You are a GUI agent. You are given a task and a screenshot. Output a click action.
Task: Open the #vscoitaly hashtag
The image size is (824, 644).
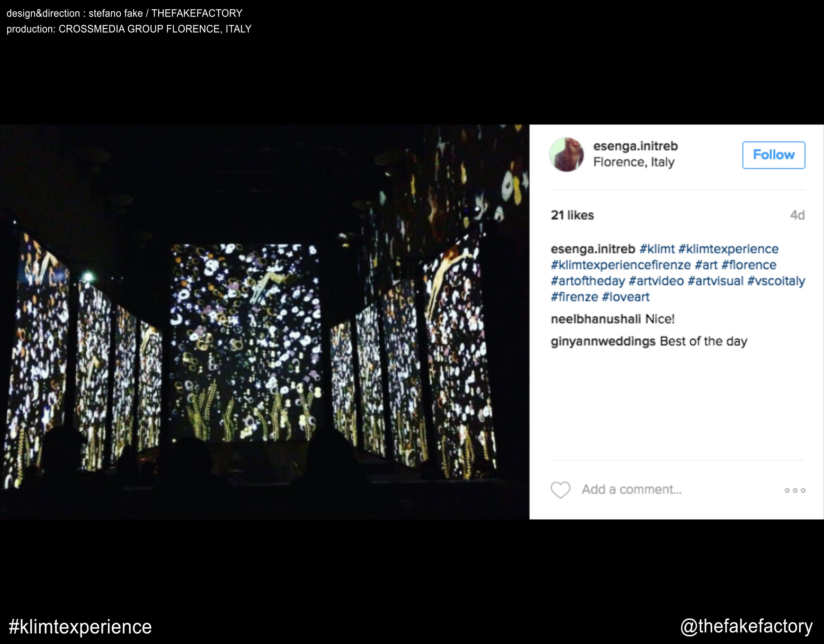pyautogui.click(x=776, y=281)
